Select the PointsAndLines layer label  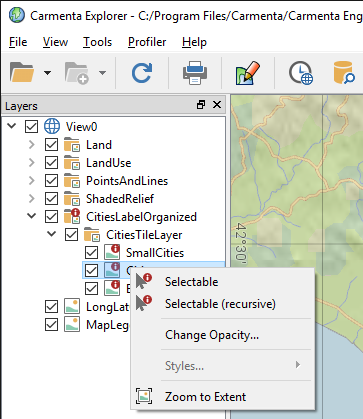click(127, 181)
